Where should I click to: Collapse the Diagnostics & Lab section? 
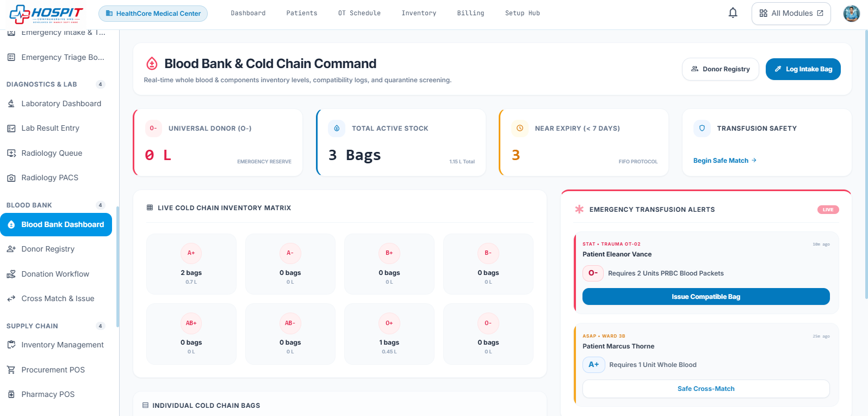[55, 84]
